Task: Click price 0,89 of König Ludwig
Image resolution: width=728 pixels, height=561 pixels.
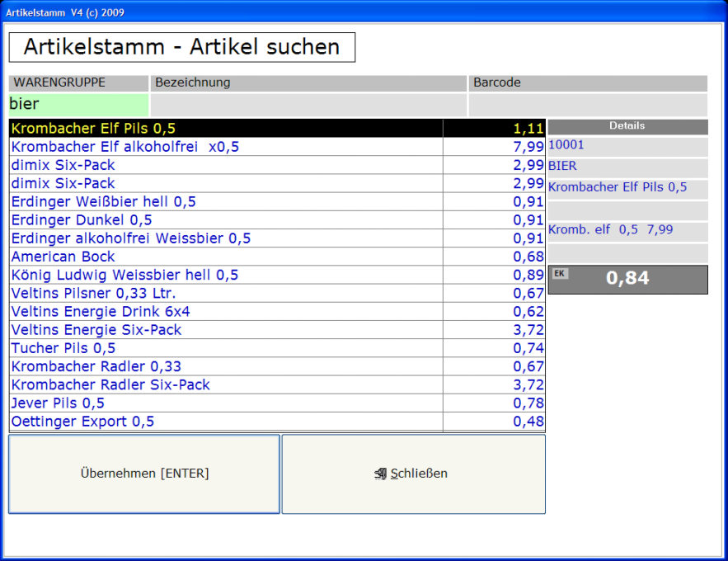Action: click(528, 275)
